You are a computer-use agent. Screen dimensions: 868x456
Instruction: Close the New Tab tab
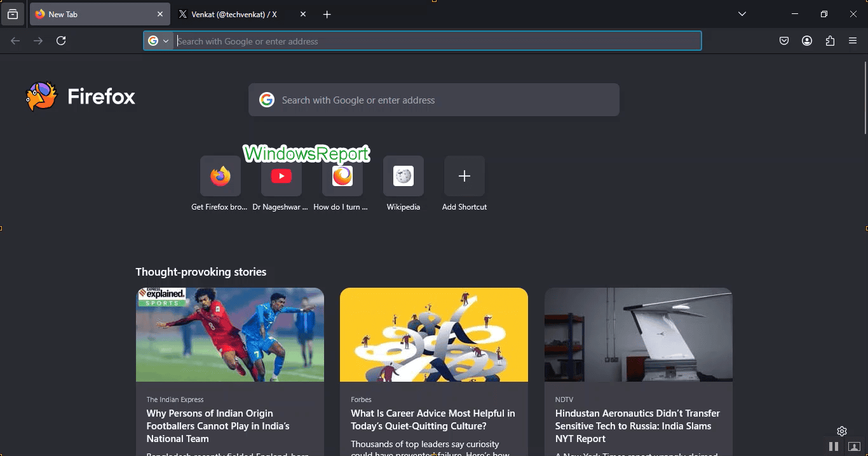[159, 14]
